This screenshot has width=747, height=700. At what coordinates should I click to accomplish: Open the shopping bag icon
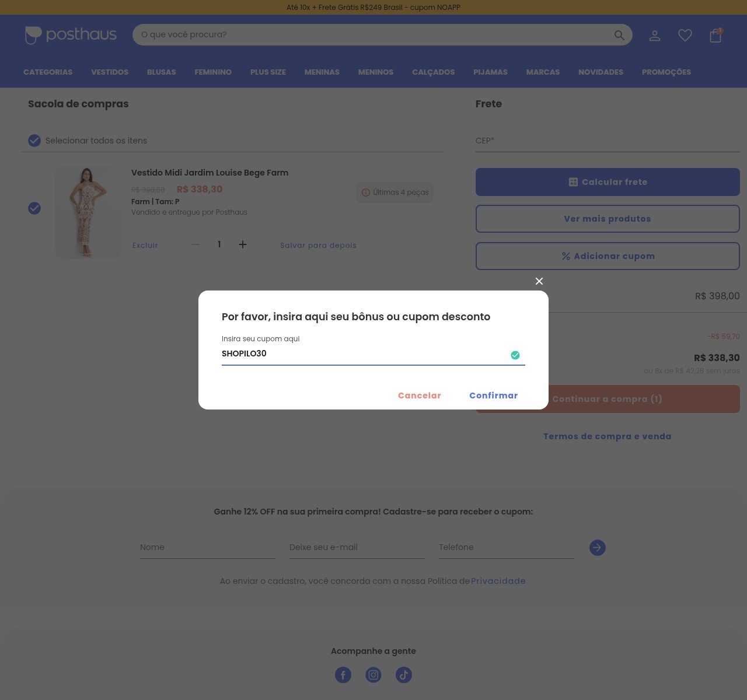[715, 36]
